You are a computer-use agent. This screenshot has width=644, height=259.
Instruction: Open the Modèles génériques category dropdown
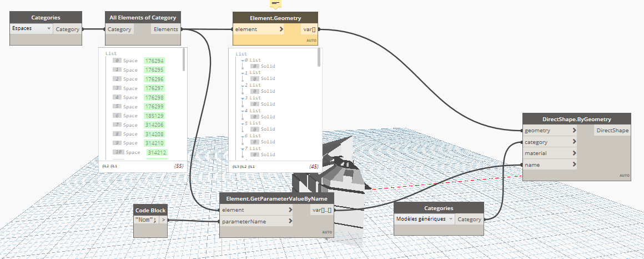pyautogui.click(x=424, y=219)
